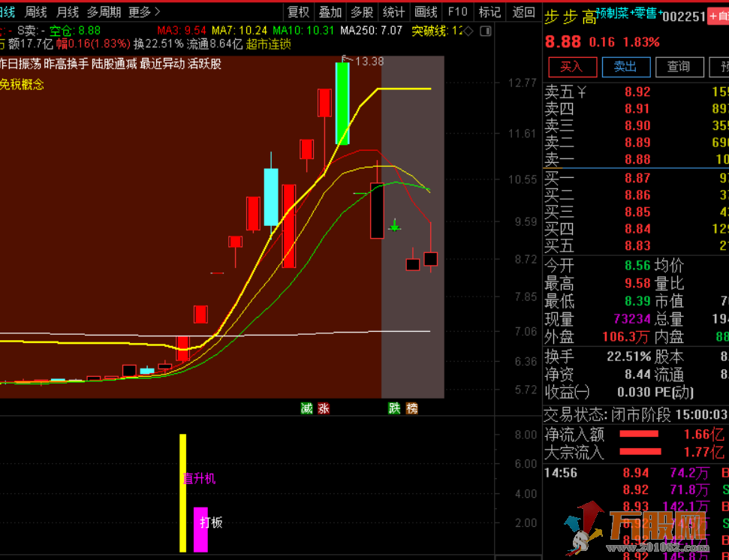
Task: Click the 买五 price 8.83
Action: tap(637, 245)
